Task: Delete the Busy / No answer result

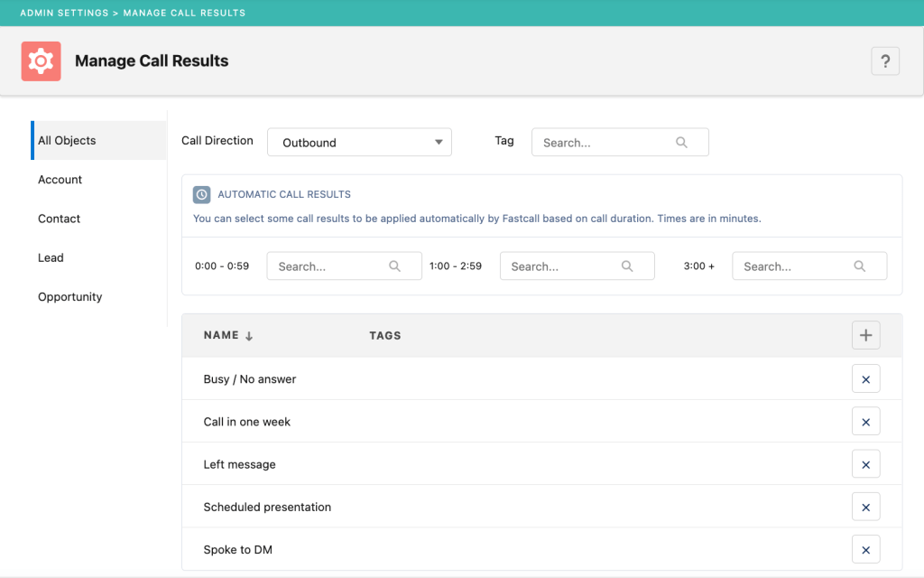Action: (x=865, y=378)
